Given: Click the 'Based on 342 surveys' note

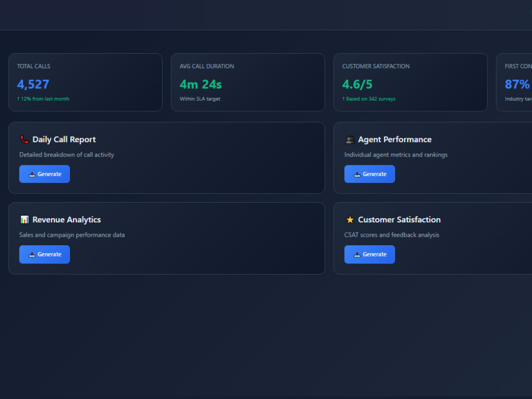Looking at the screenshot, I should [x=369, y=99].
